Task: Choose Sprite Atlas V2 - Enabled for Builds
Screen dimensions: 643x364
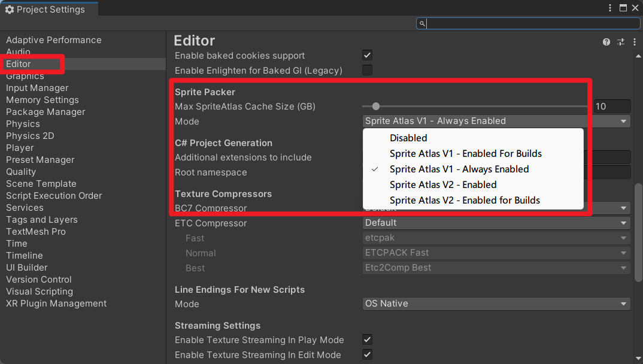Action: tap(473, 200)
